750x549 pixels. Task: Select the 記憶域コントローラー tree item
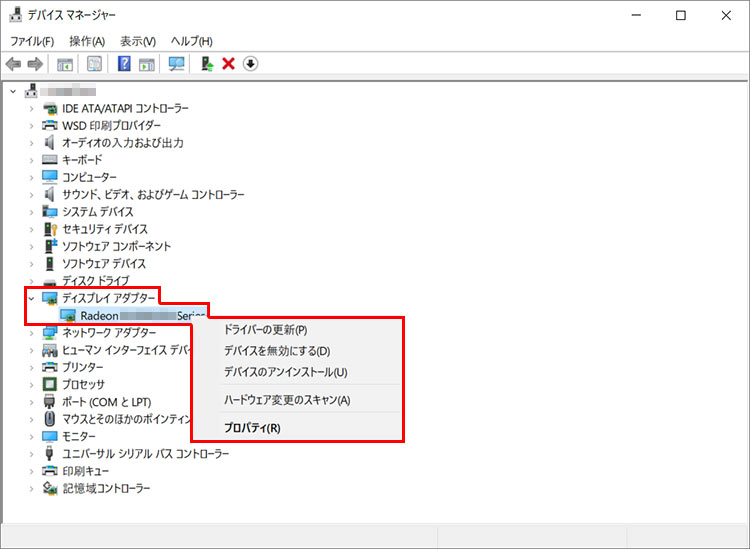106,488
